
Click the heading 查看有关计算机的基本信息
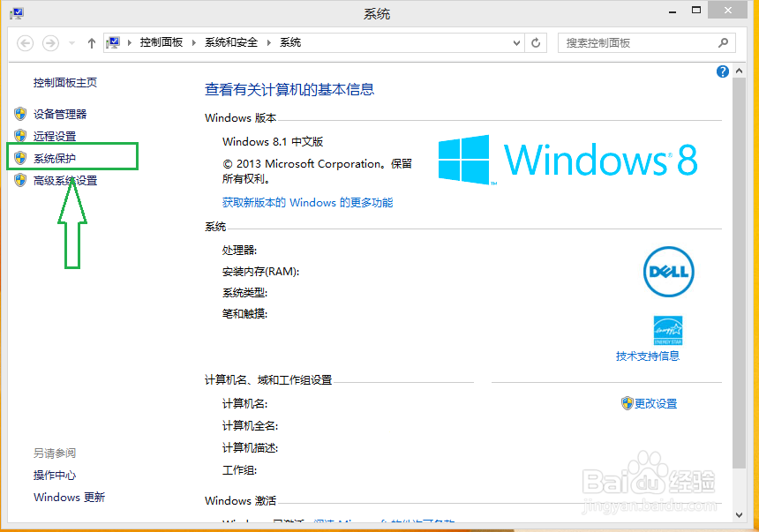click(289, 90)
